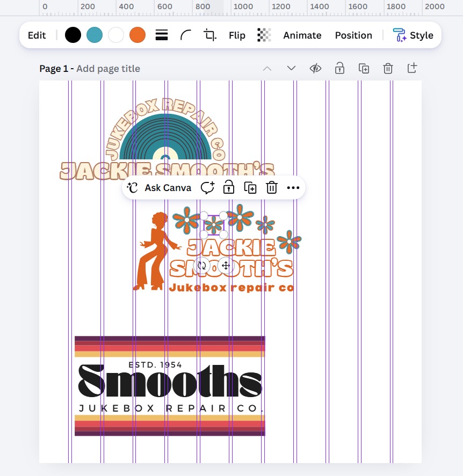This screenshot has width=463, height=476.
Task: Lock the selected element in floating toolbar
Action: pyautogui.click(x=228, y=187)
